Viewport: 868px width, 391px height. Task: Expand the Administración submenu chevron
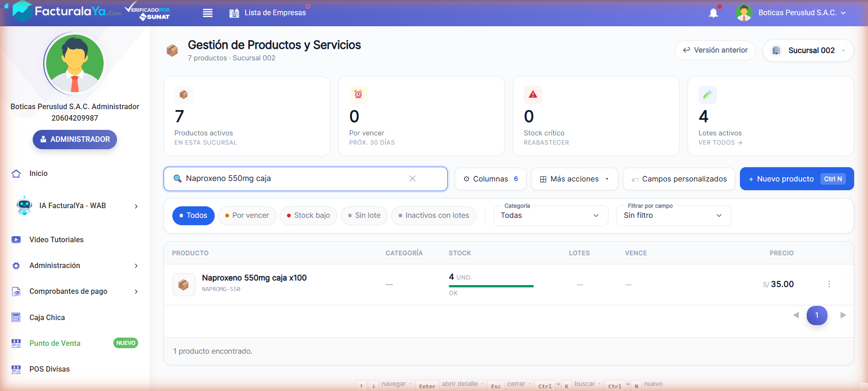pos(136,266)
